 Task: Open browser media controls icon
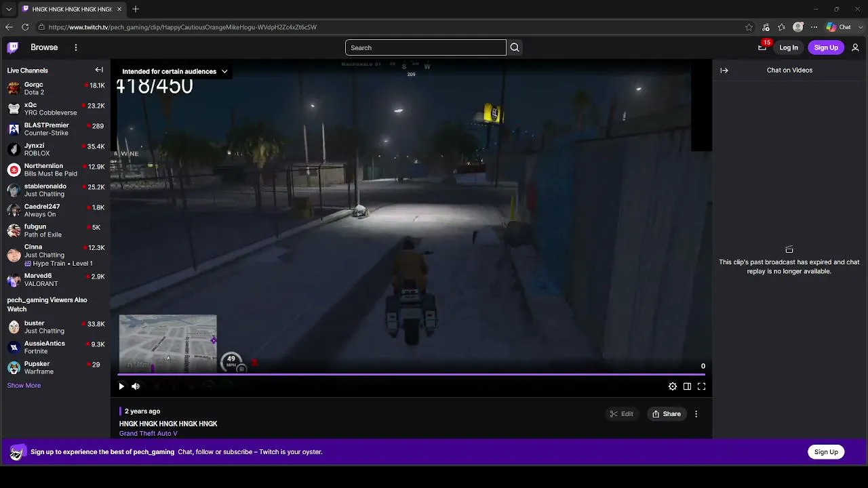point(766,27)
